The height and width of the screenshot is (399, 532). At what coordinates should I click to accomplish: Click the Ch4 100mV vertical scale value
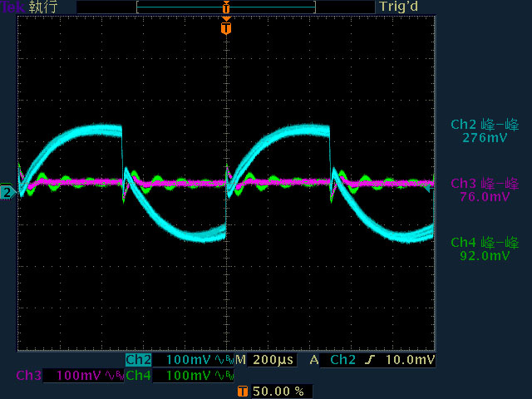pos(188,376)
